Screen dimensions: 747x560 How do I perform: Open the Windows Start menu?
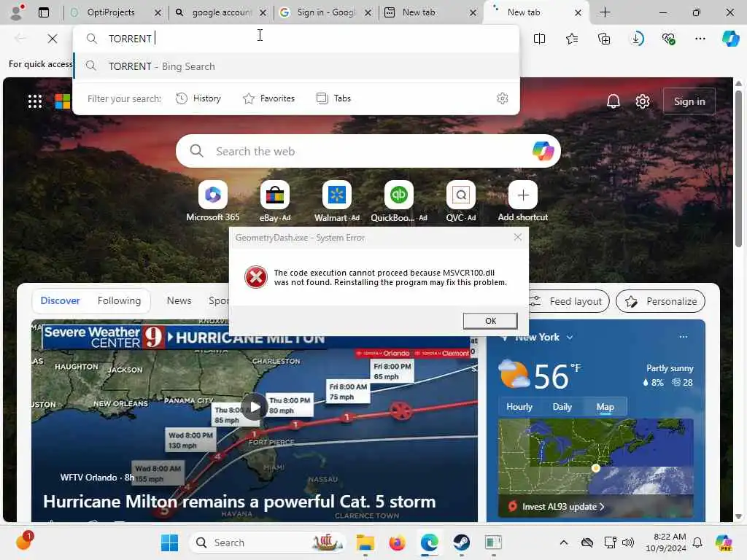tap(169, 542)
